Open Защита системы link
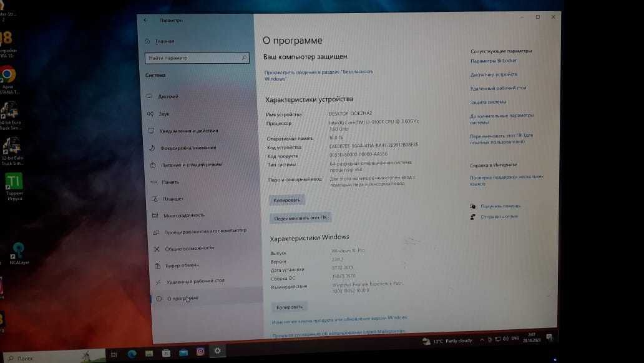Screen dimensions: 644x363 pos(488,102)
